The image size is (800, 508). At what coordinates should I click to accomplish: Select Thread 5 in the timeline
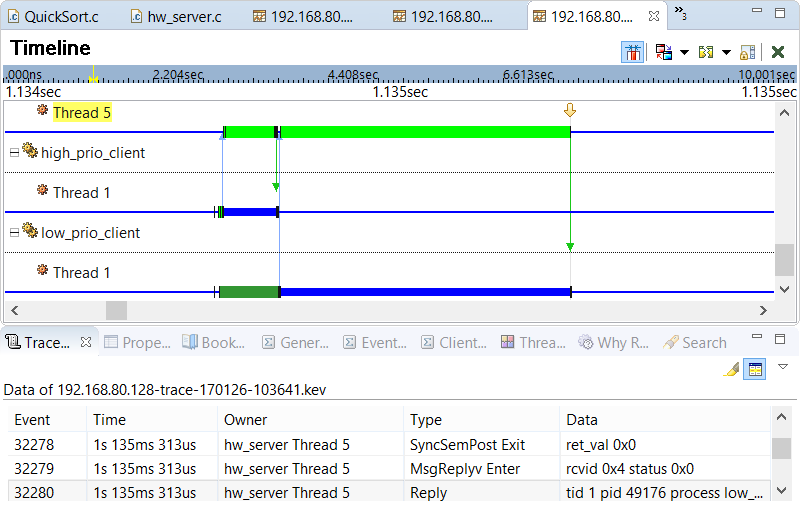(x=81, y=113)
